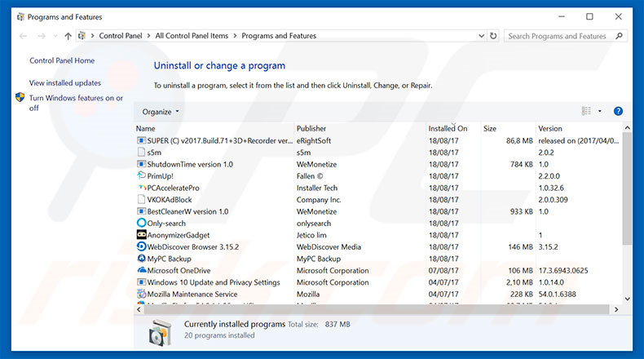
Task: Select the onlysearch publisher cell
Action: 313,224
